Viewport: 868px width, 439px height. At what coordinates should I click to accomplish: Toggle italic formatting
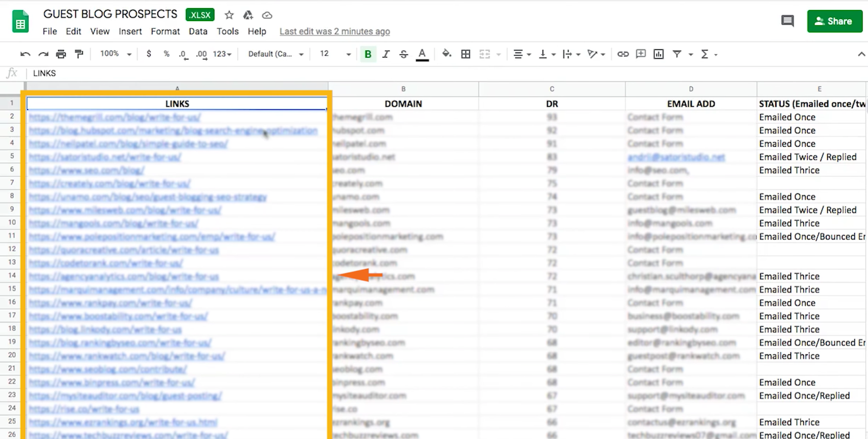386,54
